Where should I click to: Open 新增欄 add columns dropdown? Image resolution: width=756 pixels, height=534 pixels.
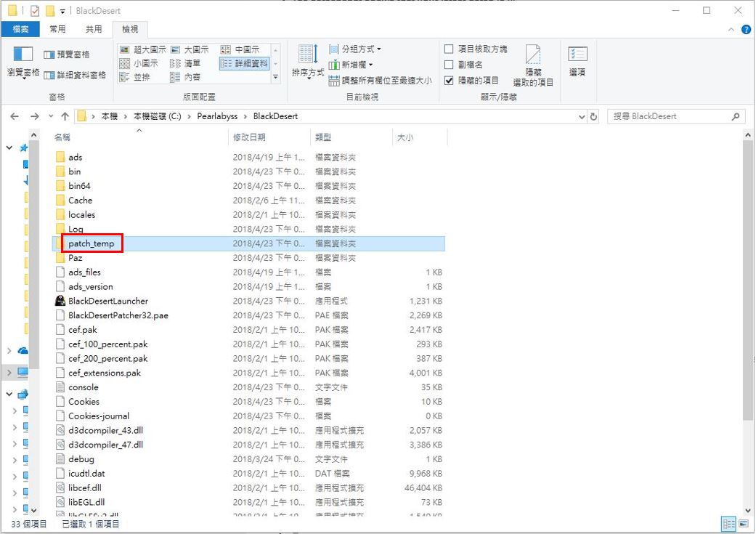(351, 65)
